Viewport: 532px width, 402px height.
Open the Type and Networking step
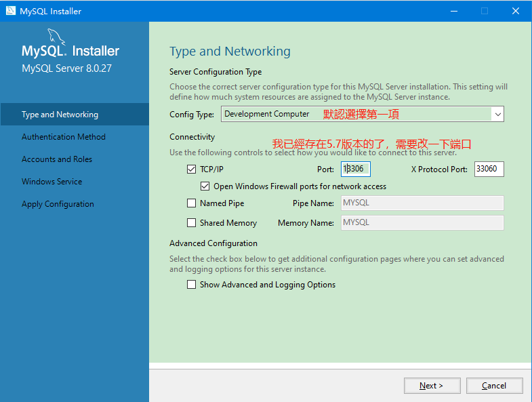(x=75, y=115)
